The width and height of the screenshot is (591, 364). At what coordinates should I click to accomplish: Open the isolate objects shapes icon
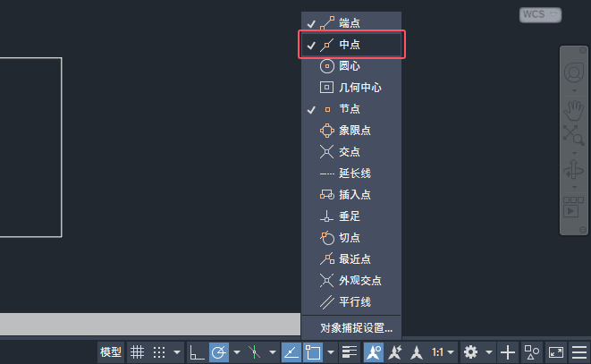click(x=532, y=352)
